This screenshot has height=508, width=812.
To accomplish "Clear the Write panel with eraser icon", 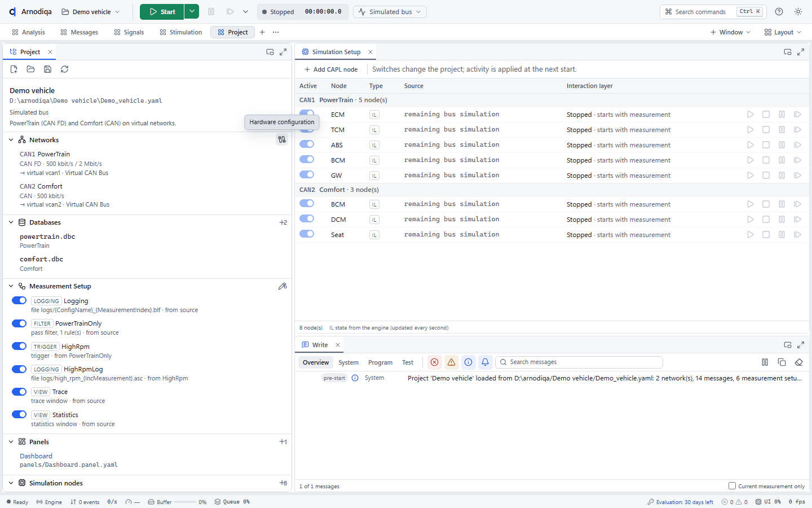I will point(798,362).
